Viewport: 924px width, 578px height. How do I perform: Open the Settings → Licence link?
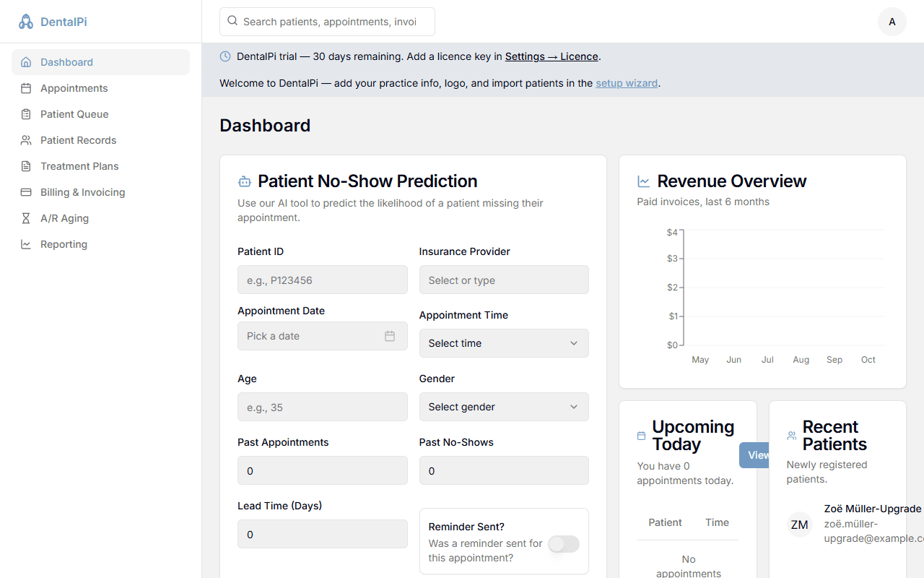[x=552, y=56]
